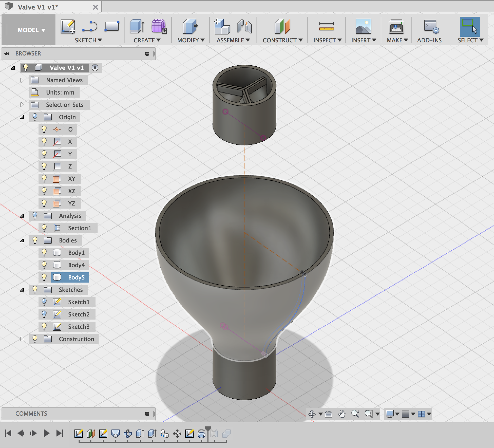
Task: Click the loft feature in timeline
Action: point(116,433)
